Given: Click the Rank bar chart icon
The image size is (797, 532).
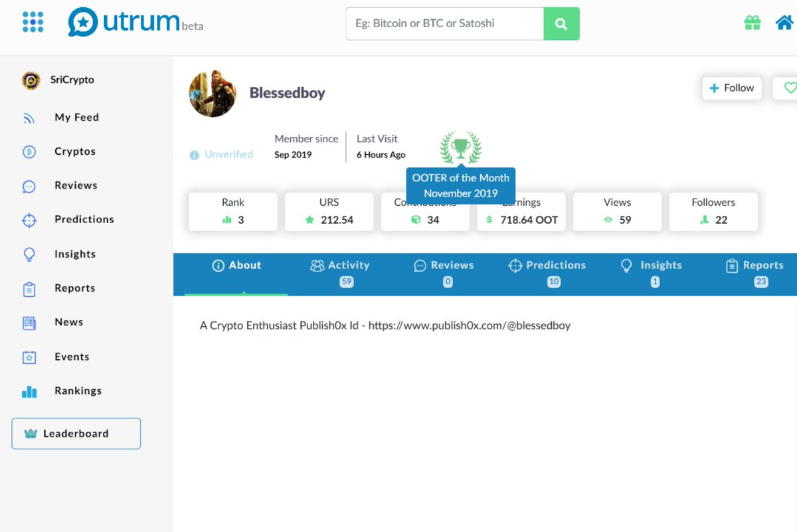Looking at the screenshot, I should coord(227,220).
